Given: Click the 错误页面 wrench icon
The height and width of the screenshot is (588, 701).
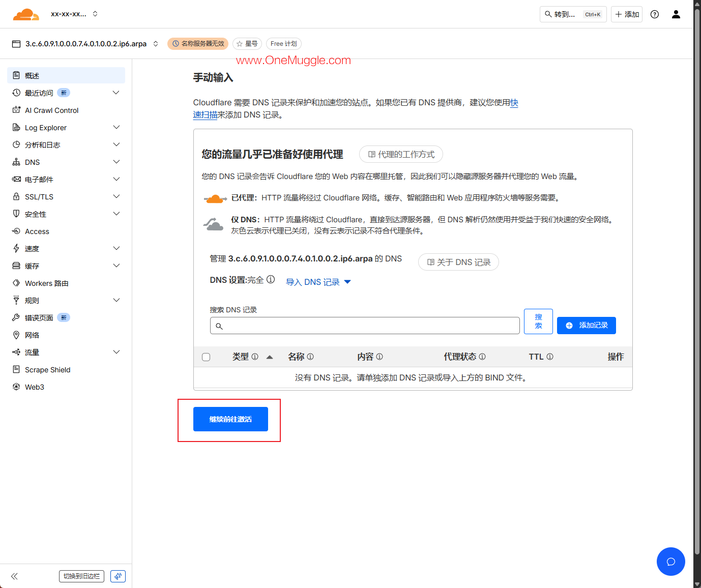Looking at the screenshot, I should click(16, 317).
